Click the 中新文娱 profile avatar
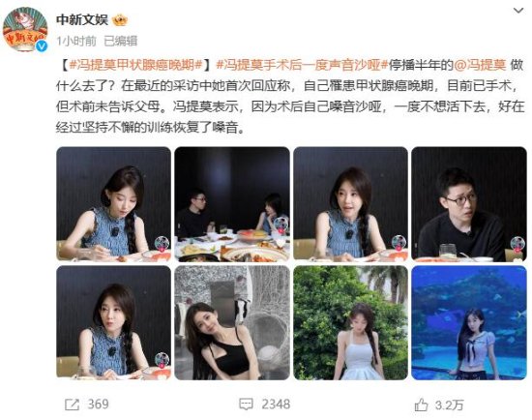The width and height of the screenshot is (532, 420). [25, 30]
